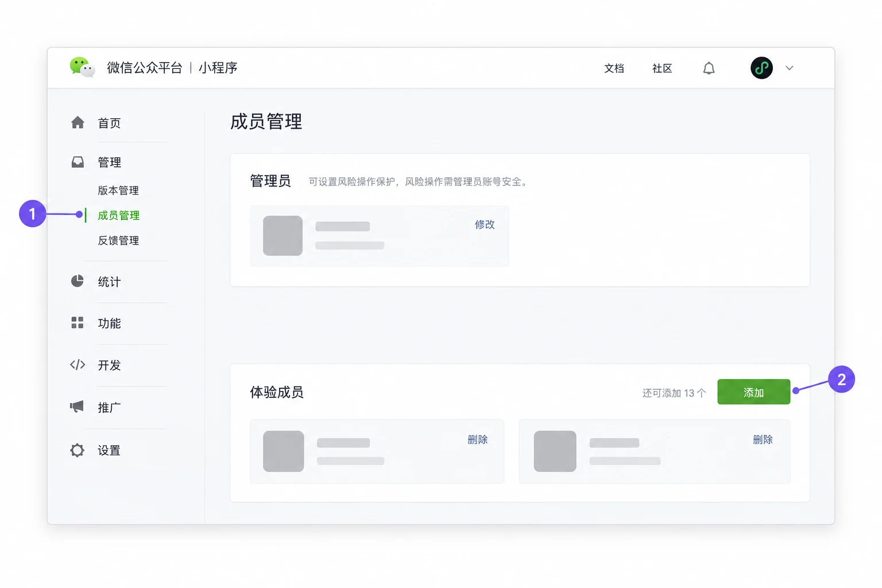
Task: Click the green 添加 button
Action: pyautogui.click(x=753, y=392)
